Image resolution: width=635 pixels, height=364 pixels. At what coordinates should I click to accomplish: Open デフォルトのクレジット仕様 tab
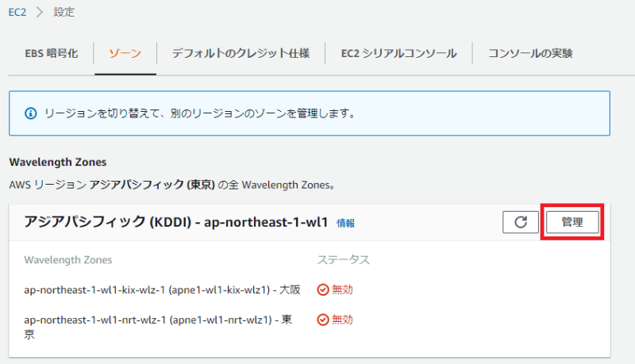(x=239, y=54)
